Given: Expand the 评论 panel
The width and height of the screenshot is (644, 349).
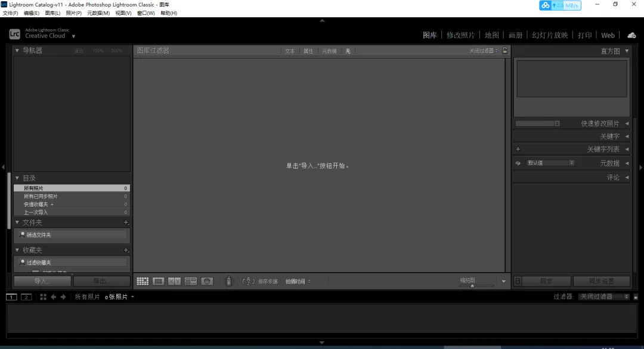Looking at the screenshot, I should (x=627, y=177).
